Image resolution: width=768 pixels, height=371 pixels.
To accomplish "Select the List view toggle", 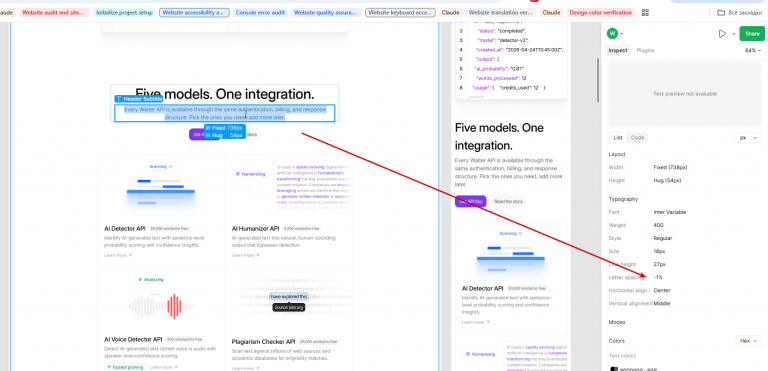I will 618,138.
